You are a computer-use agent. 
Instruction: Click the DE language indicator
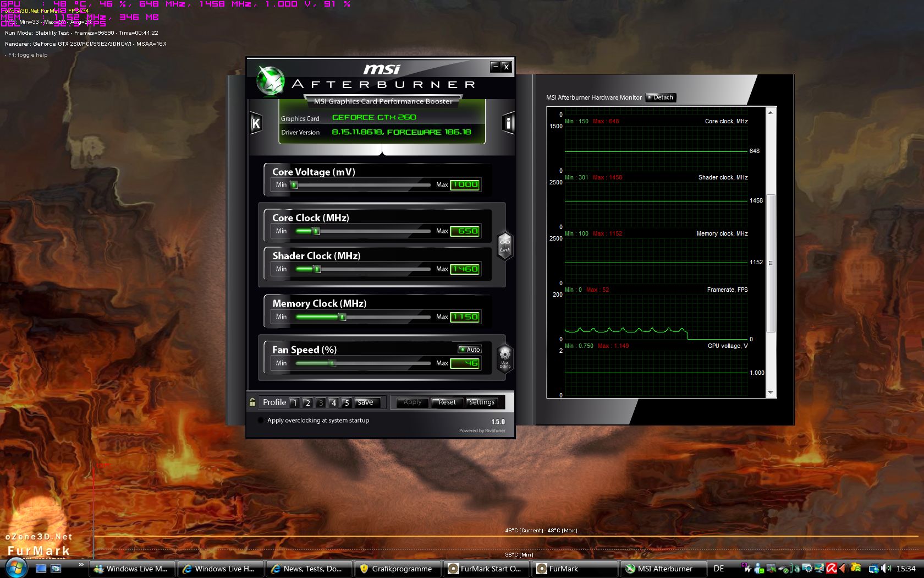(x=719, y=569)
